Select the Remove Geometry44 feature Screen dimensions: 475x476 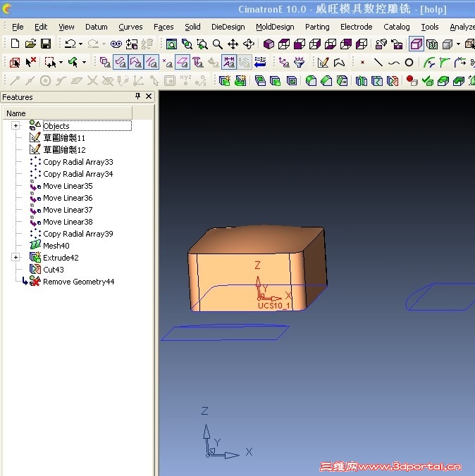[79, 282]
